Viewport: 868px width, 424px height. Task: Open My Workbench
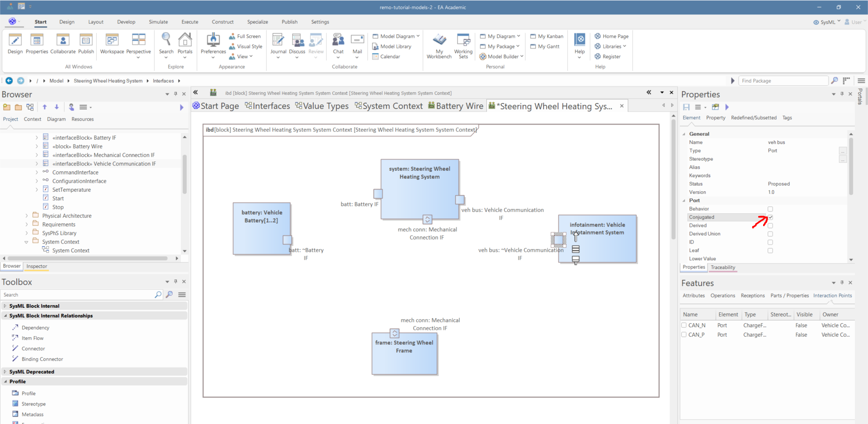(x=439, y=41)
